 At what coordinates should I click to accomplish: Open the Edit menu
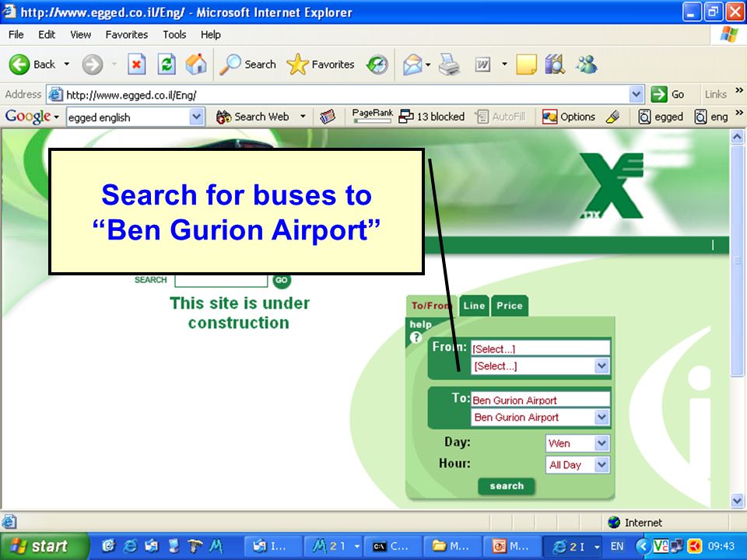tap(47, 35)
